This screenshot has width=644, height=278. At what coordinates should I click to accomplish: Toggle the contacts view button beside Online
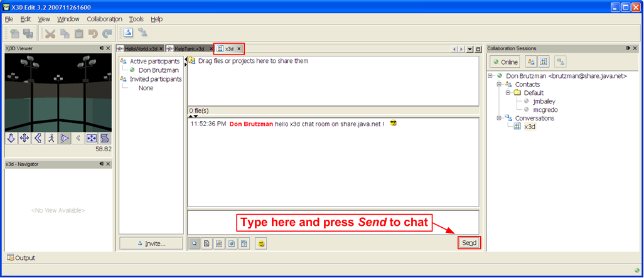pyautogui.click(x=530, y=62)
